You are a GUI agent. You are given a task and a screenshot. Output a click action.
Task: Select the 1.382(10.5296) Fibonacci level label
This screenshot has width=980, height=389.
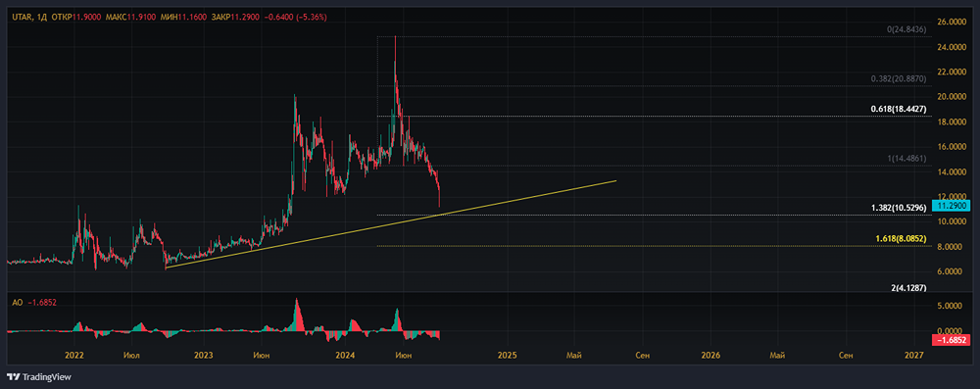click(899, 208)
